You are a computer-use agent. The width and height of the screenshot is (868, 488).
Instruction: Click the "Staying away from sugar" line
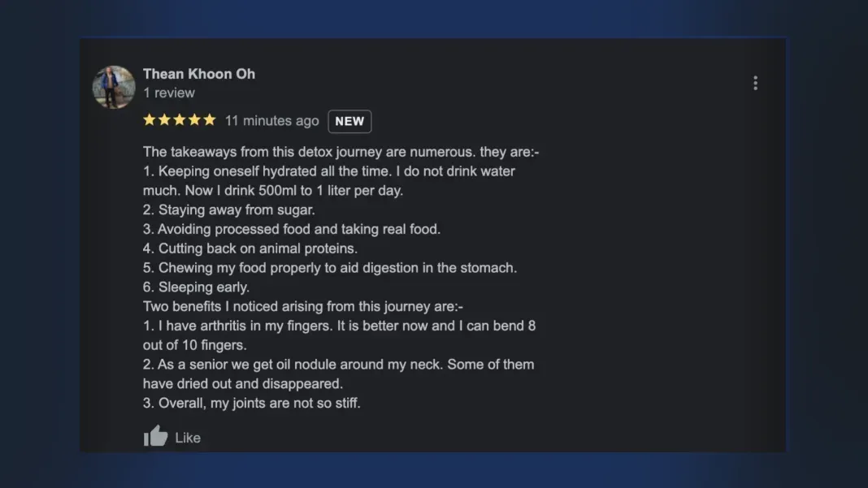pos(228,209)
